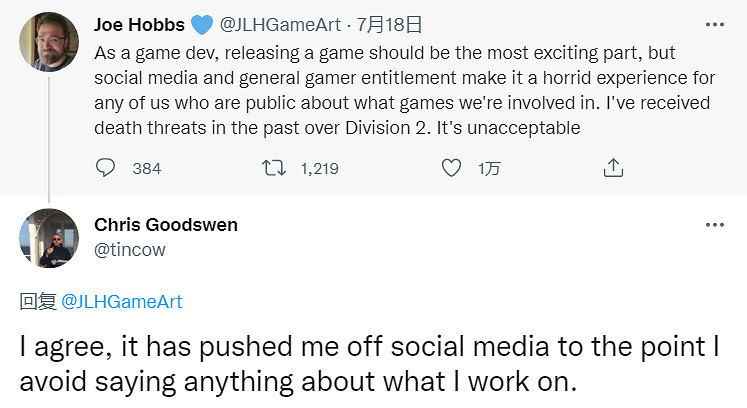
Task: Open more options on Chris Goodswen's reply
Action: click(x=714, y=225)
